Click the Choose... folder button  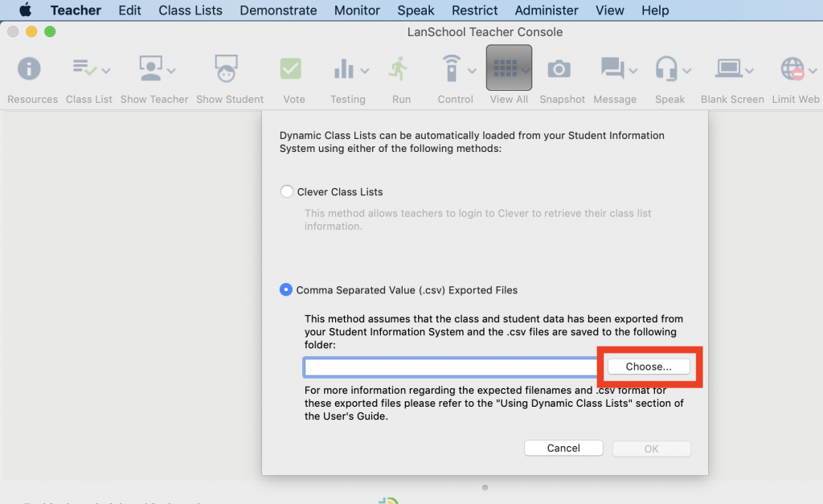(648, 367)
